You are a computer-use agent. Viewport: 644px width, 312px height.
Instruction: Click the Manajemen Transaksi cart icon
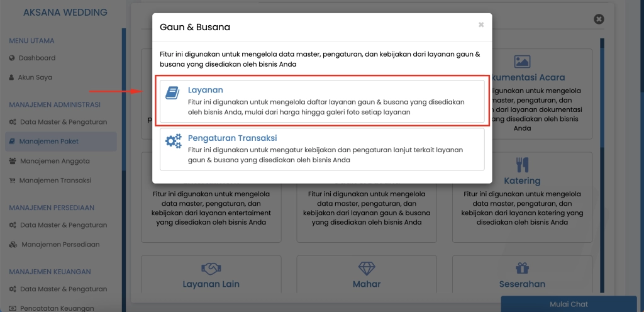[x=13, y=181]
